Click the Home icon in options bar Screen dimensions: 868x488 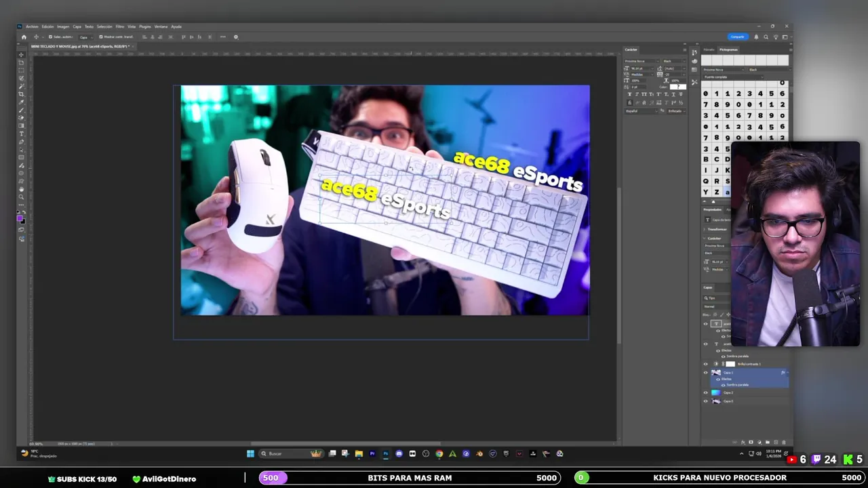tap(24, 37)
